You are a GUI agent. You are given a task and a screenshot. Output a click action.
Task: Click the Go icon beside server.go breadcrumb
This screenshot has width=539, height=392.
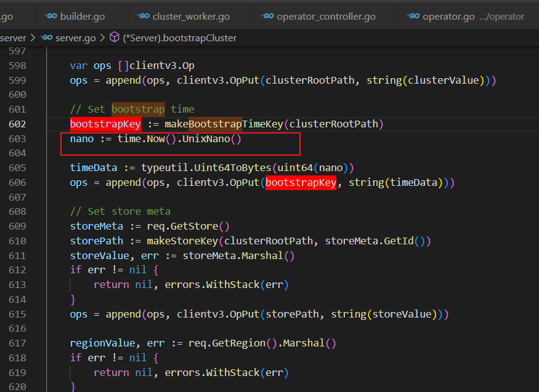point(46,38)
